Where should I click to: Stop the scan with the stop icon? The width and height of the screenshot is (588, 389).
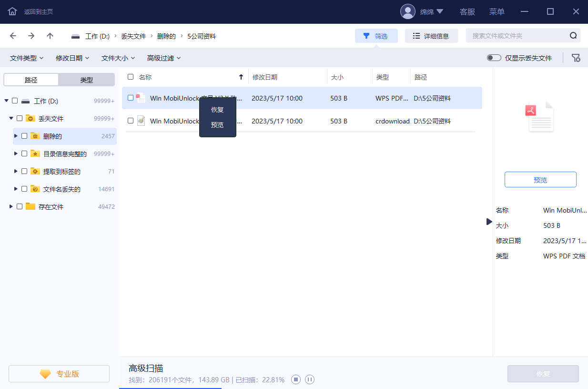pyautogui.click(x=296, y=380)
